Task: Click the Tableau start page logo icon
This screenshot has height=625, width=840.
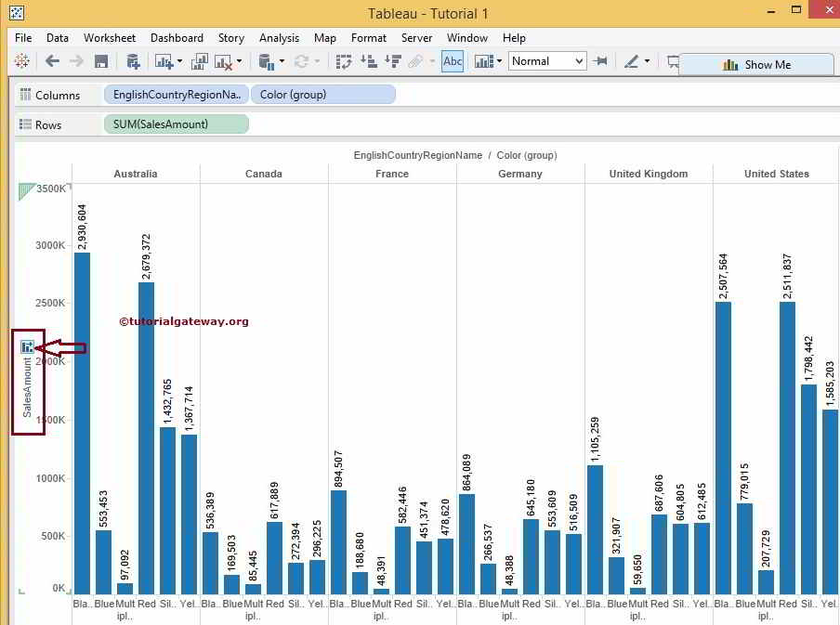Action: (x=22, y=61)
